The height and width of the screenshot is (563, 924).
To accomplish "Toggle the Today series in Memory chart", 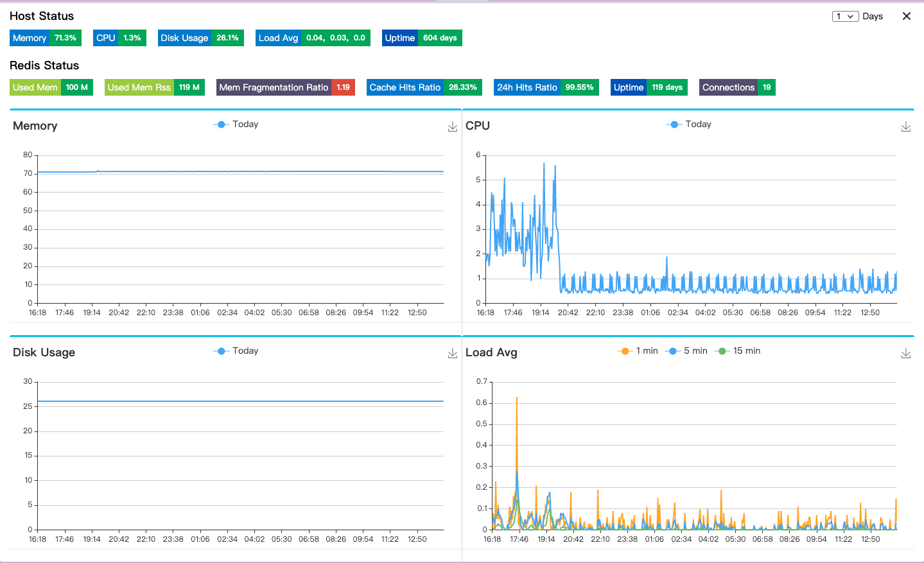I will point(236,125).
